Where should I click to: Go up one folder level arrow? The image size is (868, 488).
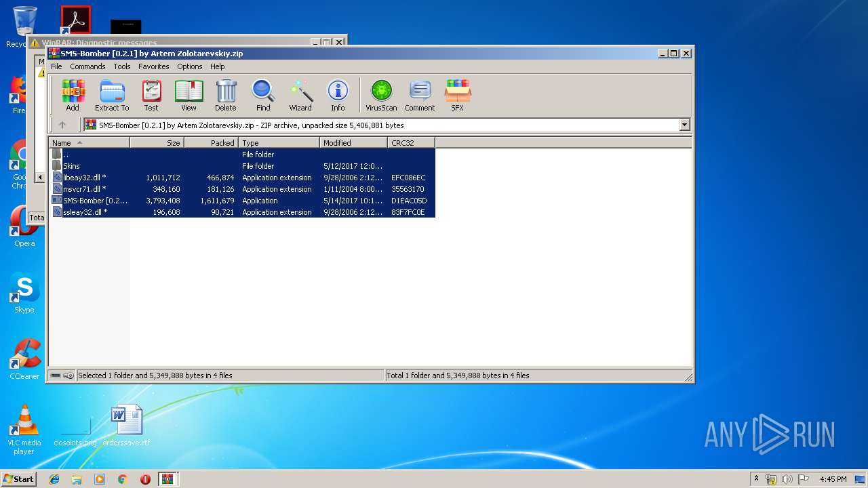[x=62, y=125]
